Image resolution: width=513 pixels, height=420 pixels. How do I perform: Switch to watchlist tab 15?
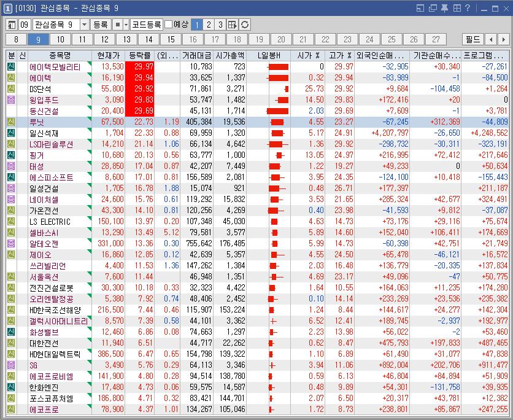click(171, 40)
